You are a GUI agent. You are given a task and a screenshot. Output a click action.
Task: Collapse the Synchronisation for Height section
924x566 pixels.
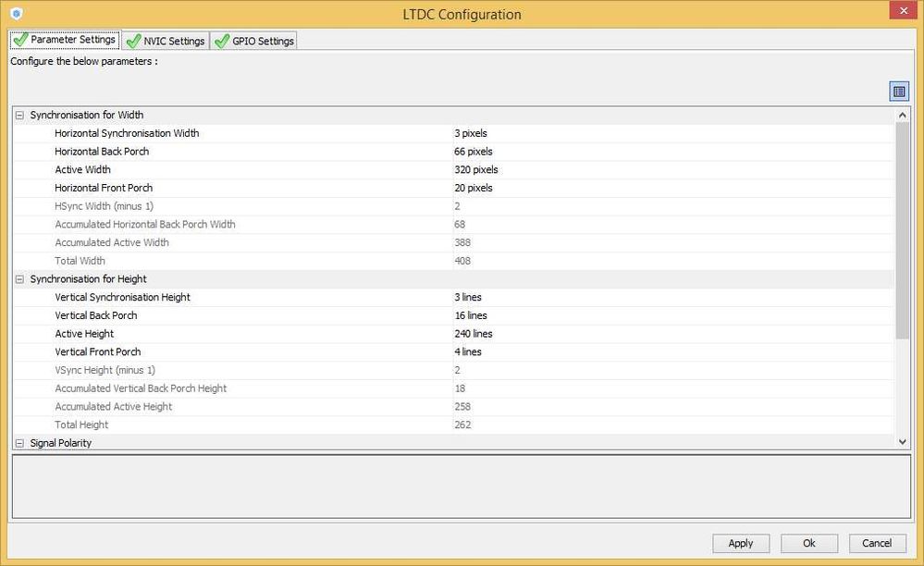click(x=19, y=279)
